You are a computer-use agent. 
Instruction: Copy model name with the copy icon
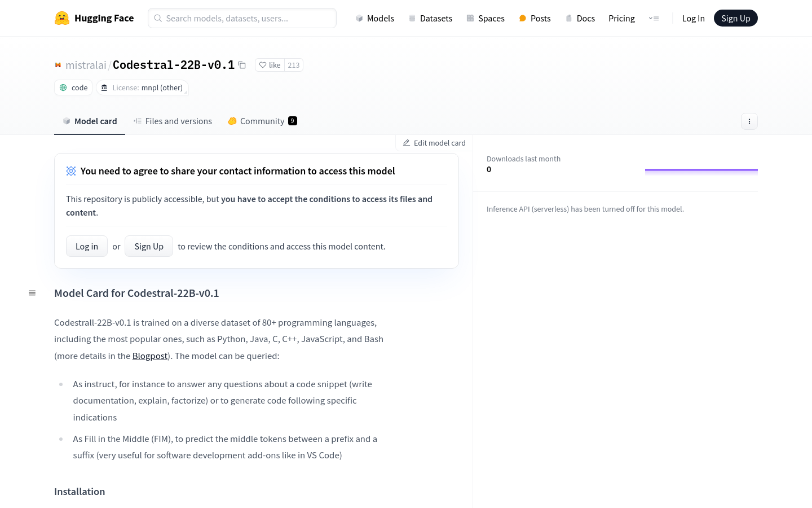(x=242, y=65)
